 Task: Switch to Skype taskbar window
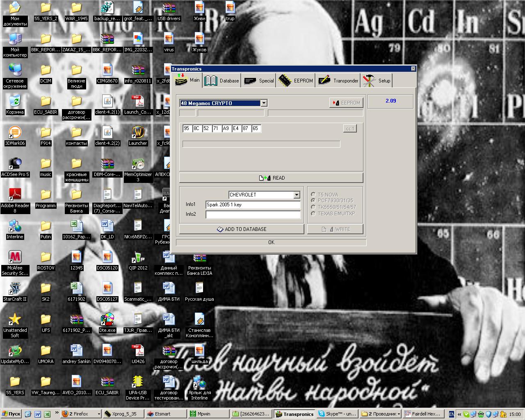(x=337, y=414)
